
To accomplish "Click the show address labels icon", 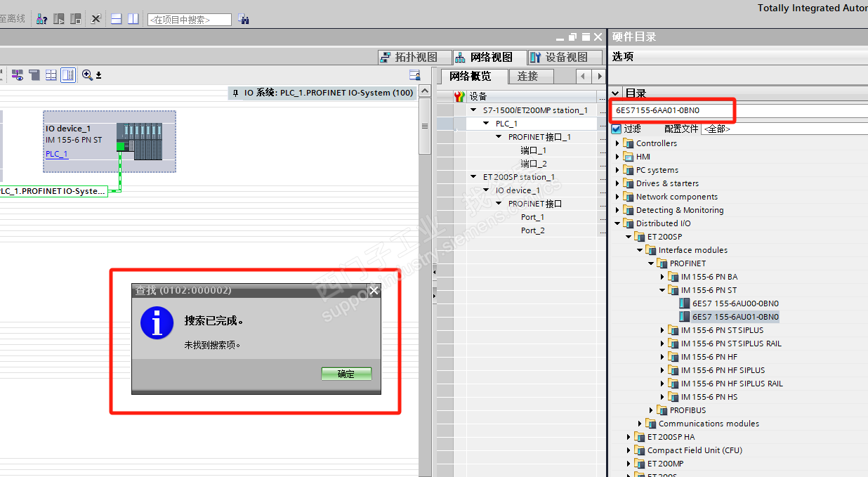I will point(18,75).
